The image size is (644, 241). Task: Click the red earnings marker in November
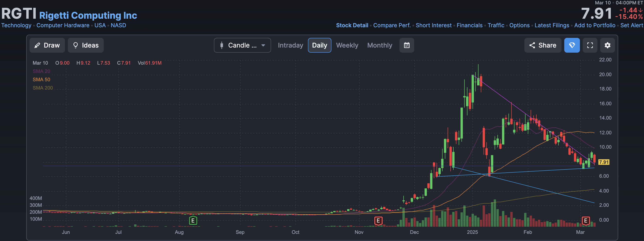[378, 221]
